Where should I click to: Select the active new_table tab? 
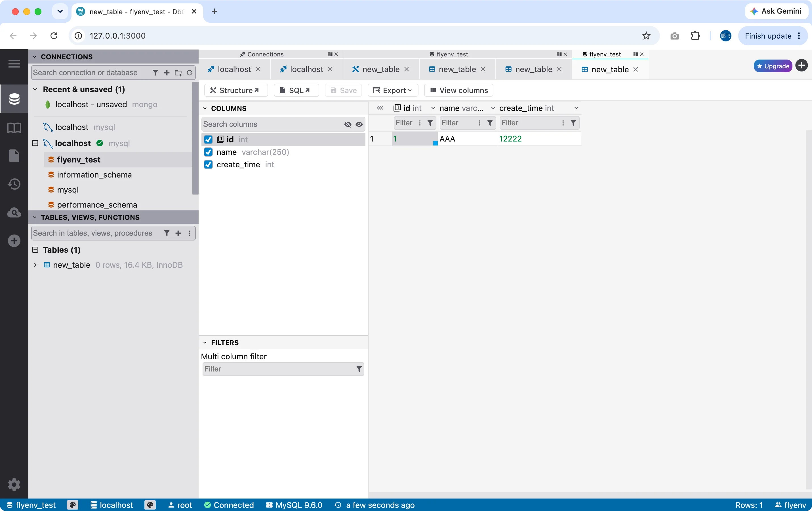610,69
